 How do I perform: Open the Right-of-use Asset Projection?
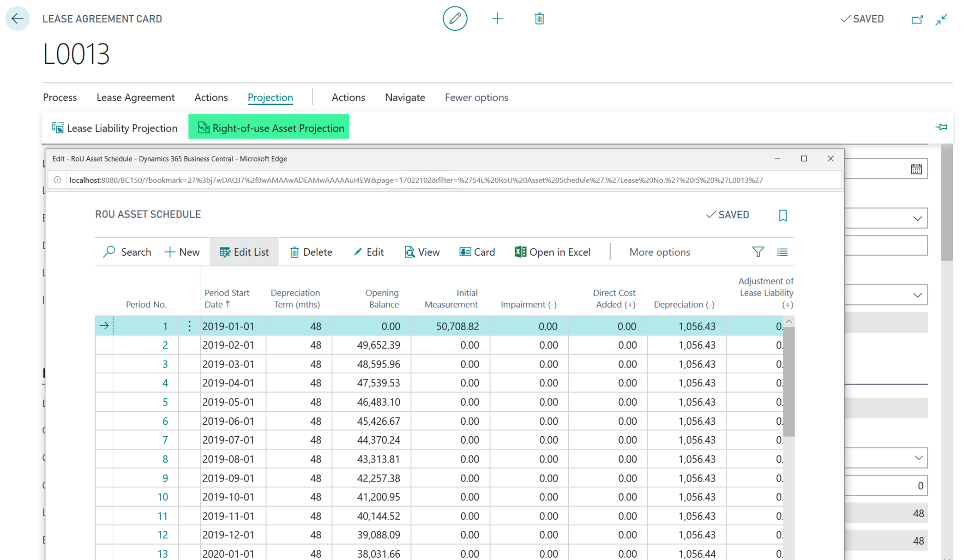pyautogui.click(x=269, y=126)
